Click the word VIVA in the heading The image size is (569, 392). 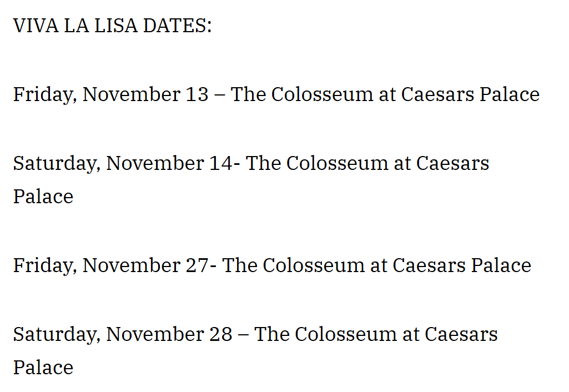(36, 26)
